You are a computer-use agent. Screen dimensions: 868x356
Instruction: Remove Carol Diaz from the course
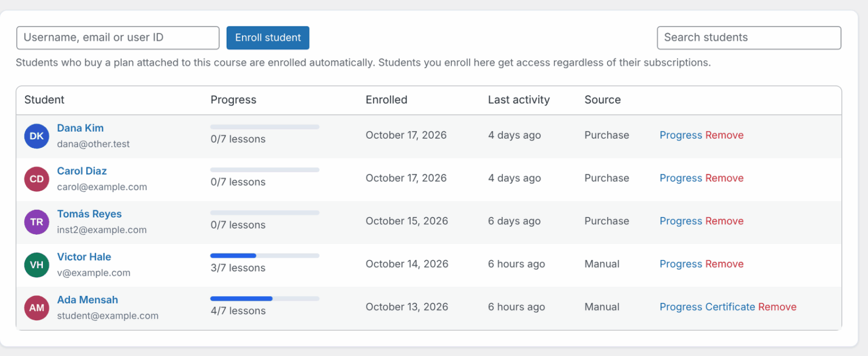[724, 178]
